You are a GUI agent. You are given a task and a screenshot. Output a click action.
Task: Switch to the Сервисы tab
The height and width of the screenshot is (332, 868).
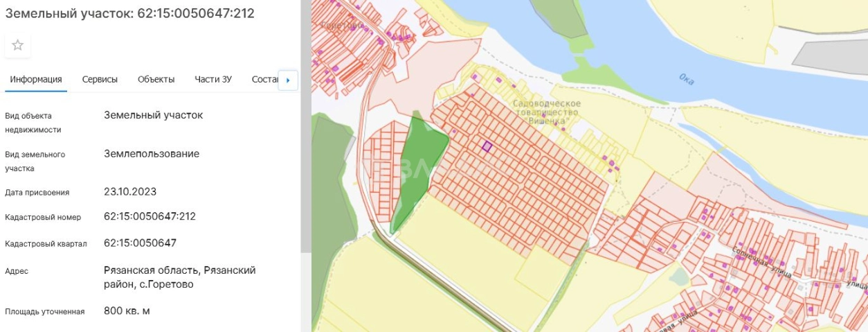[100, 79]
